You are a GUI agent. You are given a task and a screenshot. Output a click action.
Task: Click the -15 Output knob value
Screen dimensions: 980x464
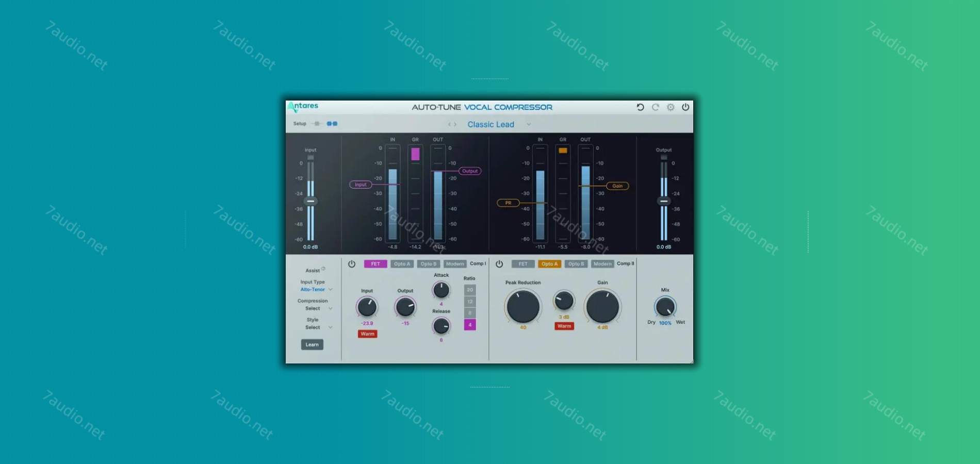pyautogui.click(x=405, y=324)
